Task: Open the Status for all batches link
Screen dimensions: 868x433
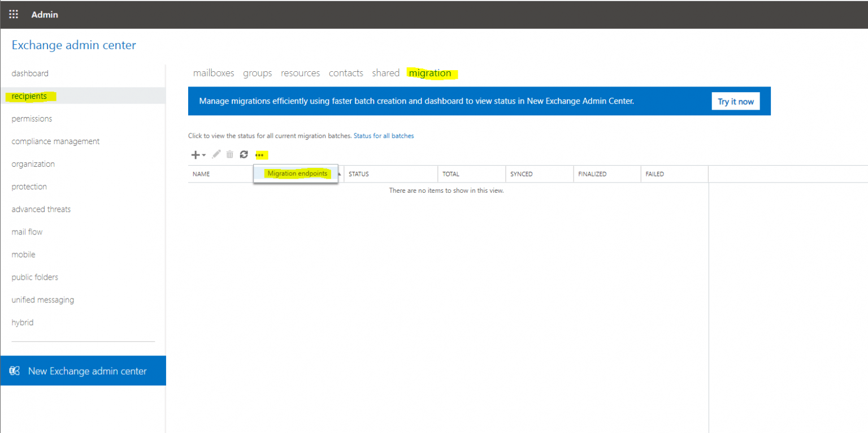Action: [x=384, y=136]
